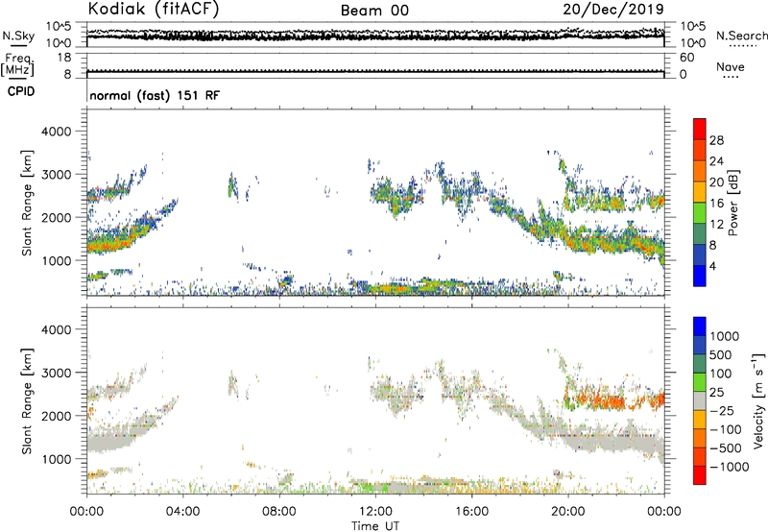This screenshot has height=532, width=768.
Task: Click the "CPID" row label
Action: [21, 91]
